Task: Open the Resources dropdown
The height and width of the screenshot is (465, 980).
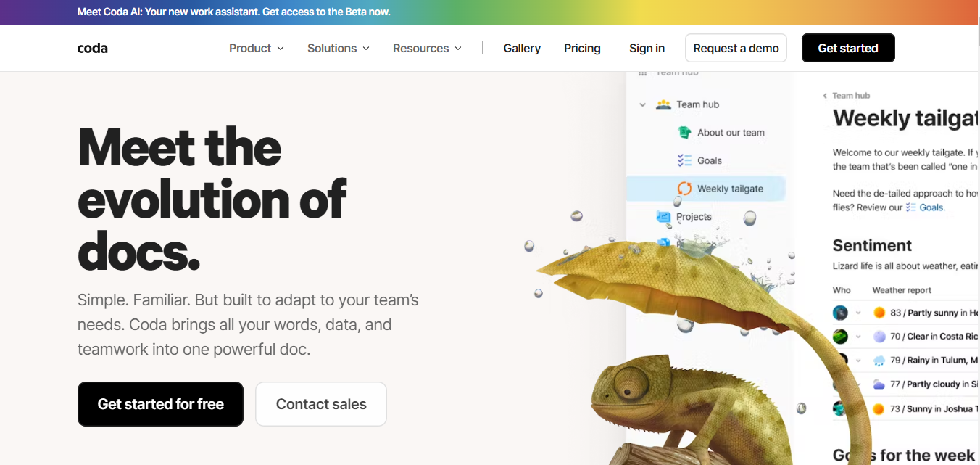Action: click(427, 48)
